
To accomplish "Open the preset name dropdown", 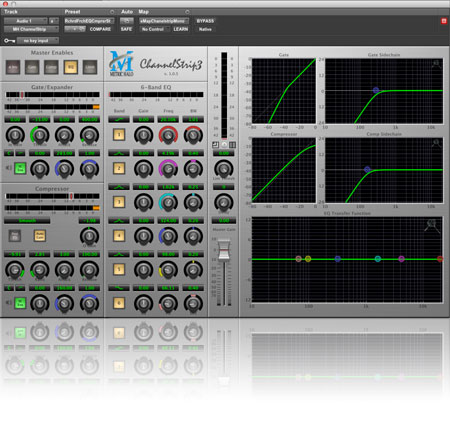I will coord(89,21).
